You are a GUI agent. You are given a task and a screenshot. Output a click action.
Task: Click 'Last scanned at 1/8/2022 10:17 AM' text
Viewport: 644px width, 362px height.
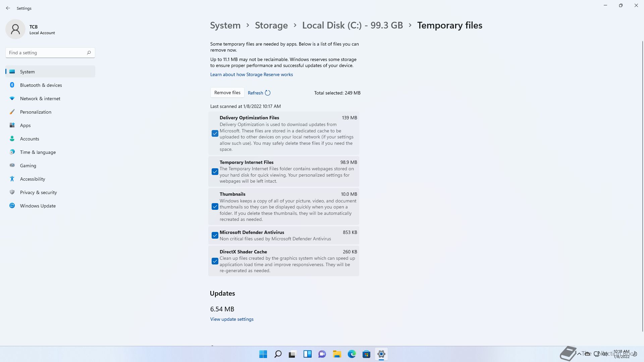click(x=246, y=106)
